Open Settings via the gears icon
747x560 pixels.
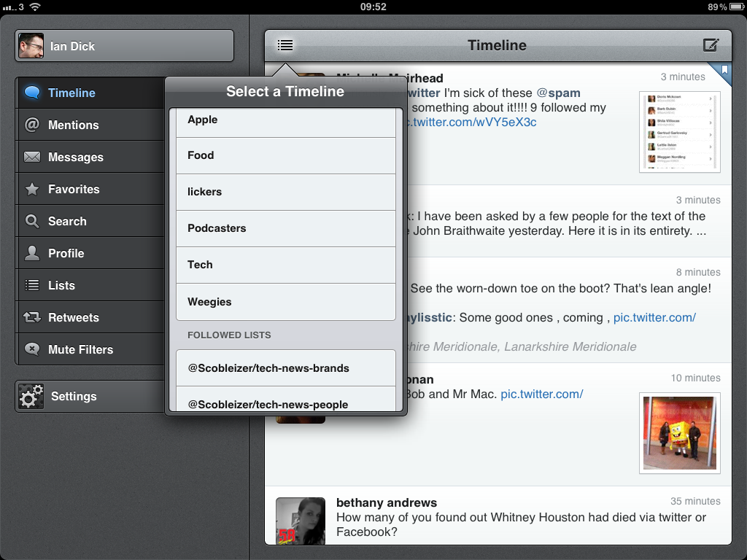point(31,396)
